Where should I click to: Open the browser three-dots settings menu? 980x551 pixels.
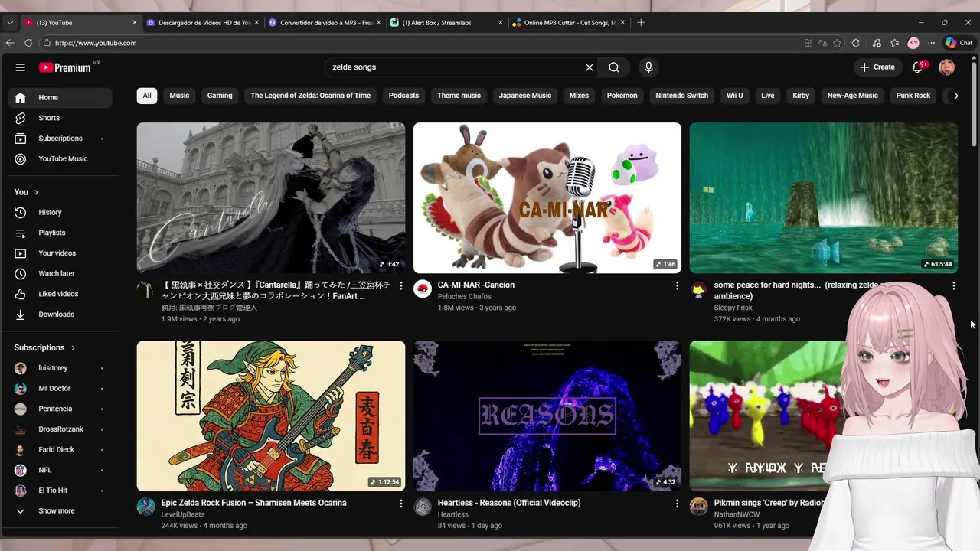(x=931, y=43)
